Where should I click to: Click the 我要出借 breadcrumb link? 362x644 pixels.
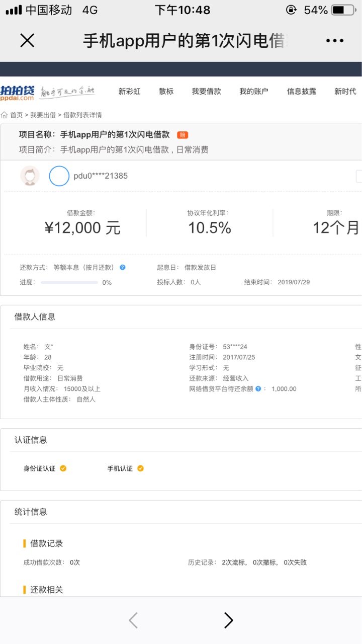pyautogui.click(x=43, y=115)
